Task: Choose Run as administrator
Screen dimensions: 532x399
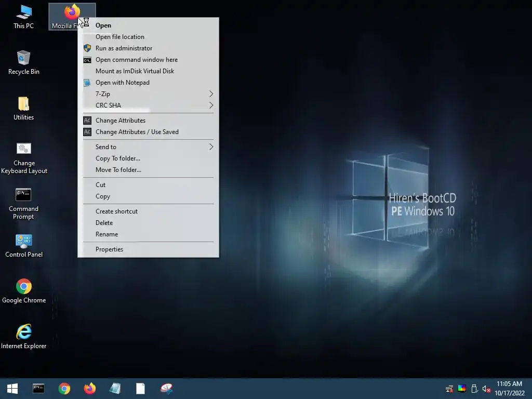Action: (x=148, y=48)
